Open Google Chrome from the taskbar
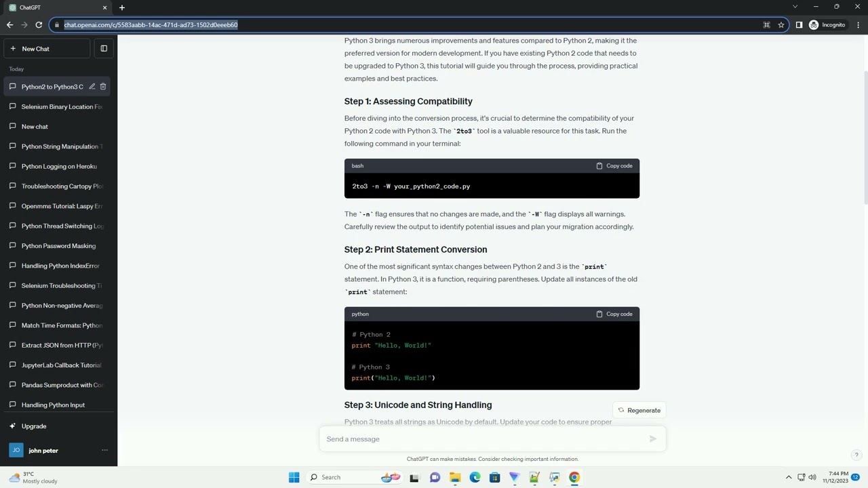The width and height of the screenshot is (868, 488). pyautogui.click(x=574, y=477)
